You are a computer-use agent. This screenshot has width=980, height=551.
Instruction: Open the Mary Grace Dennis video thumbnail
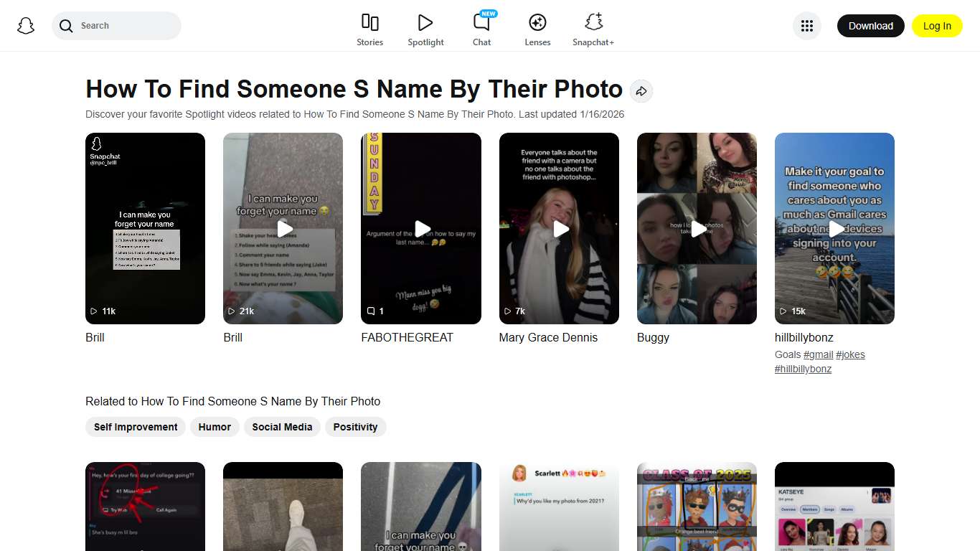559,228
